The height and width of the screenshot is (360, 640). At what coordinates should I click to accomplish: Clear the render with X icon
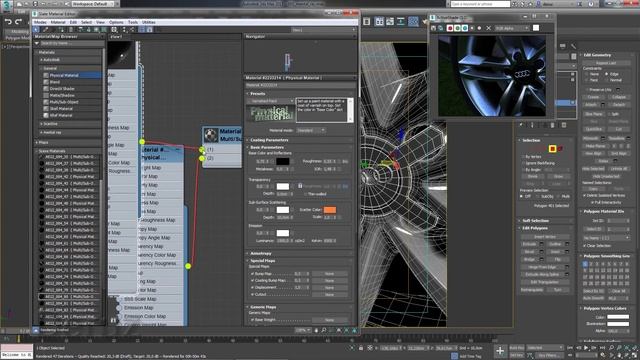pyautogui.click(x=488, y=28)
